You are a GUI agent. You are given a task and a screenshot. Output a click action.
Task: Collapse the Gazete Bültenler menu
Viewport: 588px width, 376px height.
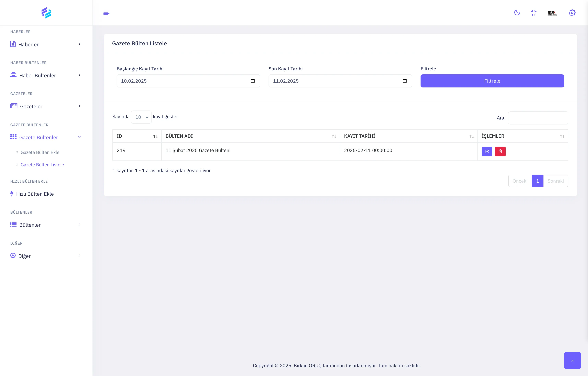click(x=45, y=137)
